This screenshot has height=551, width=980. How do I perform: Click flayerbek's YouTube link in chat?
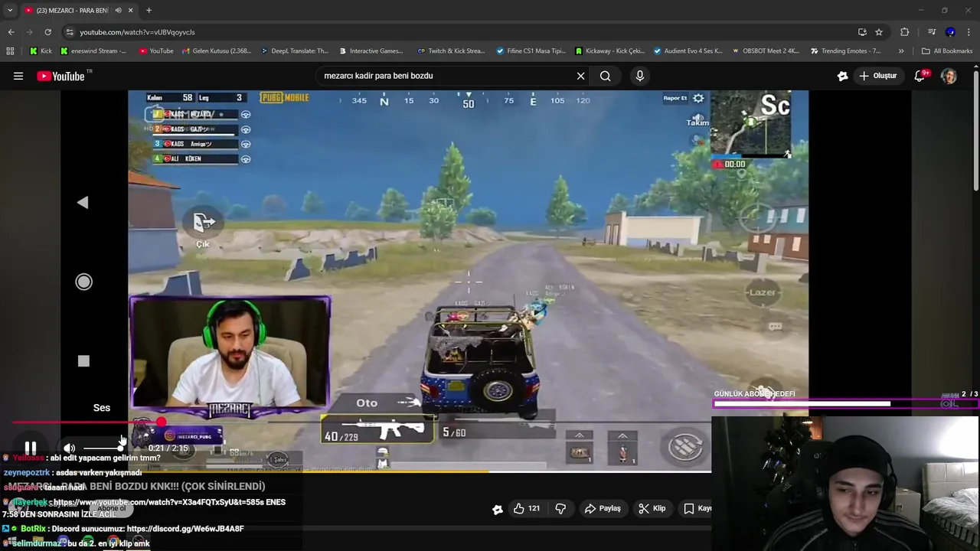point(169,502)
